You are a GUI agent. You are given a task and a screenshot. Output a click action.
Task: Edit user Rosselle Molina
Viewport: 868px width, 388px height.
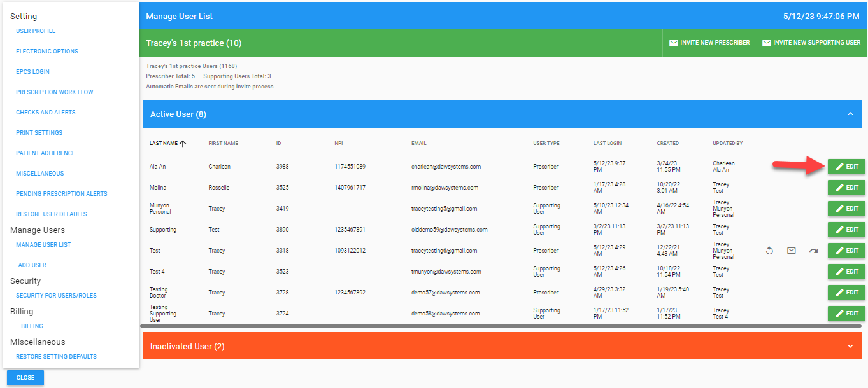846,188
